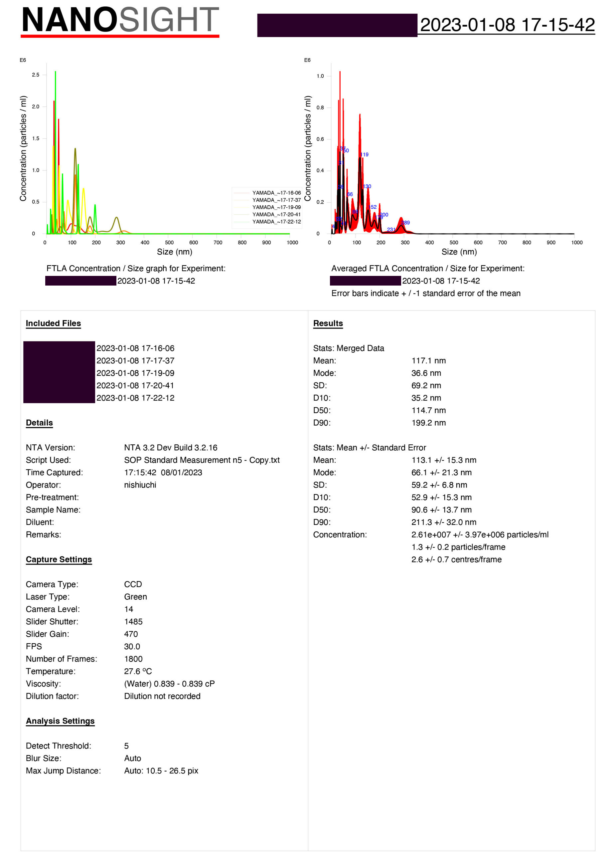The image size is (616, 852).
Task: Click operator name 'nishiuchi'
Action: coord(140,485)
